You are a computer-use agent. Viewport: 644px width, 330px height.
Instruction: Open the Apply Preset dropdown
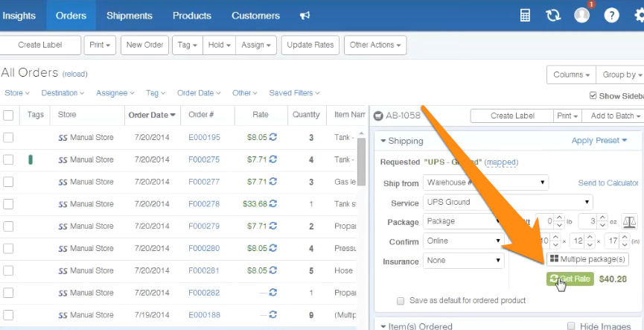599,141
